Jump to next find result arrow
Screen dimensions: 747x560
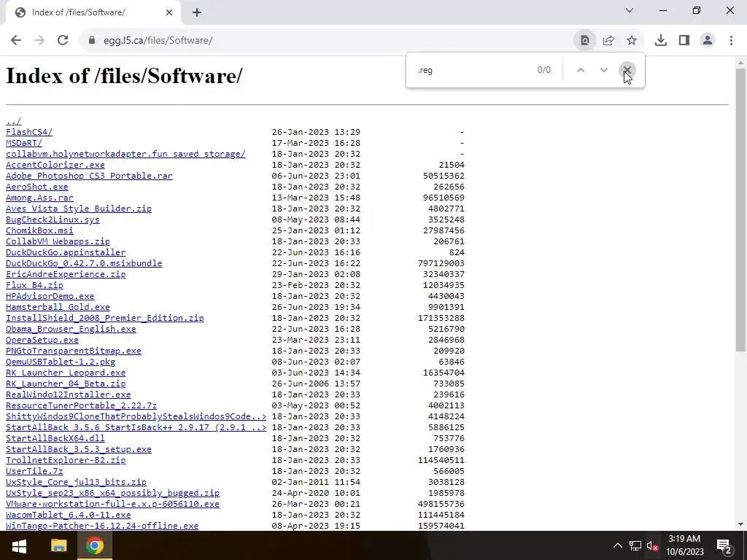pos(603,70)
